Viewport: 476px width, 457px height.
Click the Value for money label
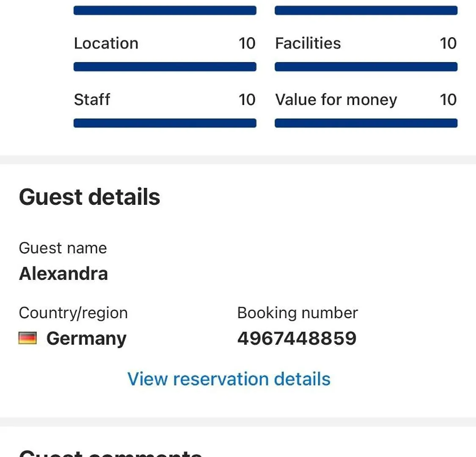[336, 99]
